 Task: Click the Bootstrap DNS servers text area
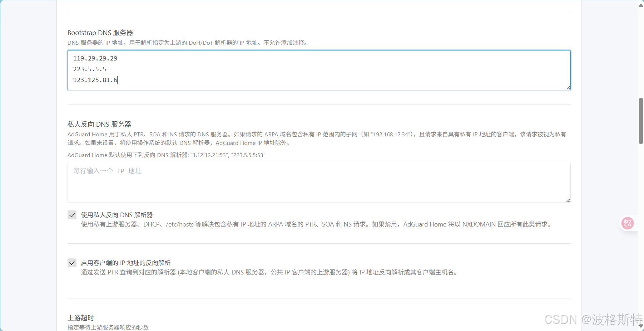pyautogui.click(x=319, y=70)
